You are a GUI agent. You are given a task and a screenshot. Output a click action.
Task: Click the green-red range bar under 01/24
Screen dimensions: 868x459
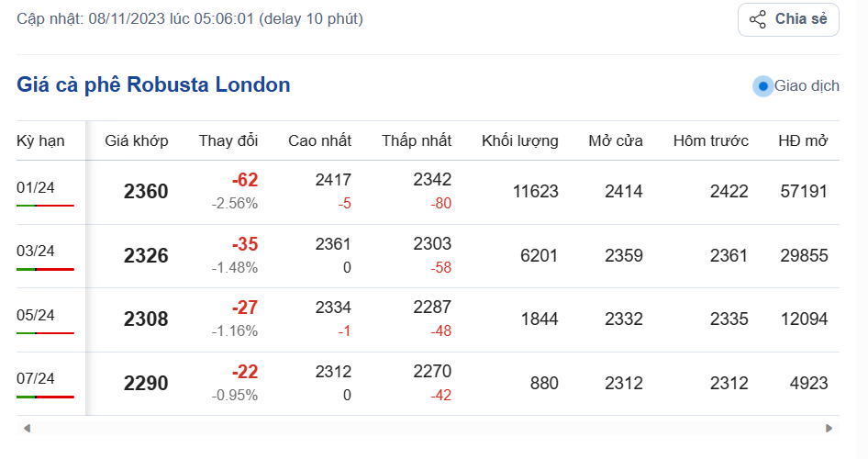[45, 206]
